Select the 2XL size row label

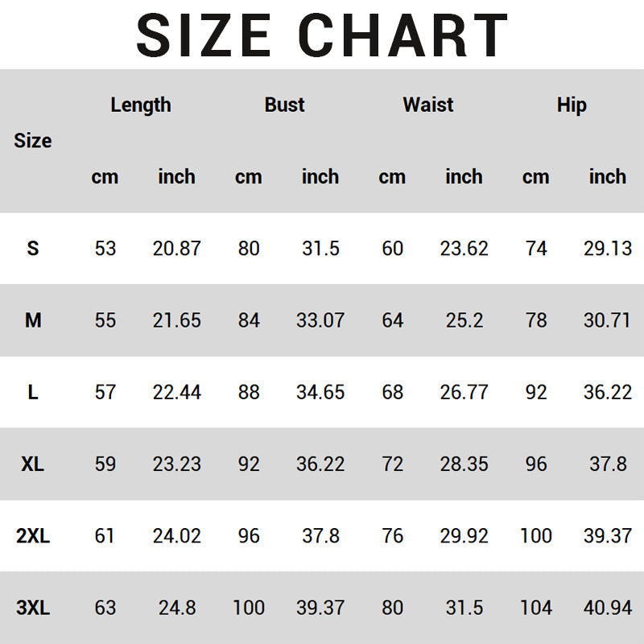32,536
